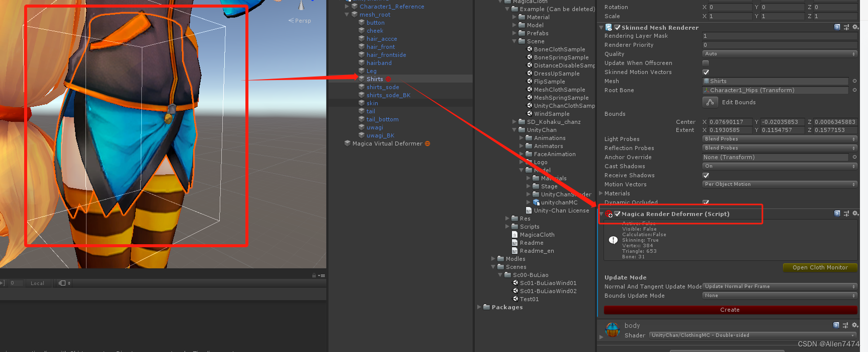
Task: Collapse the mesh_root hierarchy node
Action: pyautogui.click(x=347, y=15)
